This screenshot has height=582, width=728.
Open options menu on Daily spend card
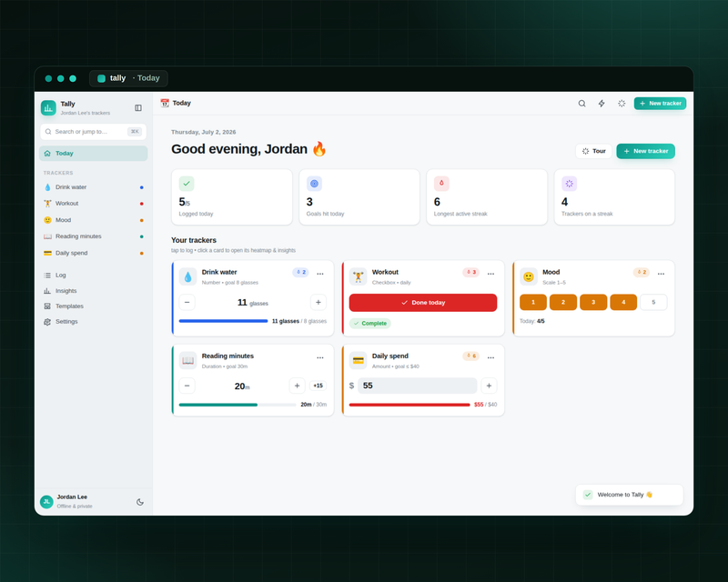point(490,357)
